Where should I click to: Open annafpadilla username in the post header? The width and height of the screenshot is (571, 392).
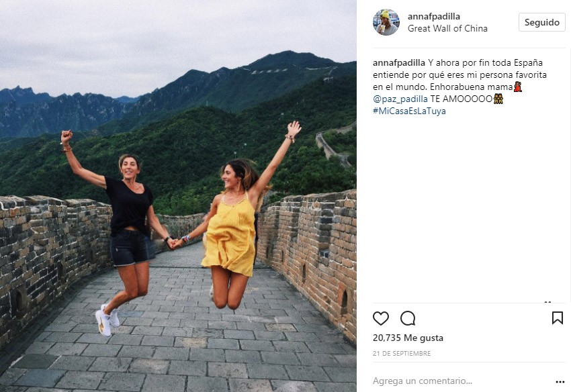click(x=434, y=16)
